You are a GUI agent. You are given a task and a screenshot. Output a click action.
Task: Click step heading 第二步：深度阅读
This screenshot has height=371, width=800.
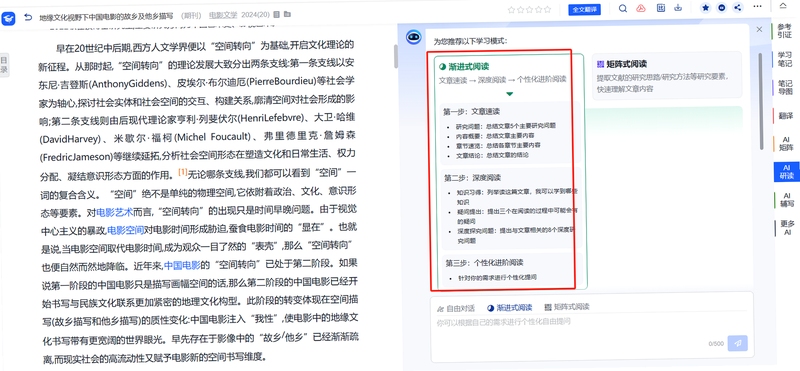click(472, 178)
